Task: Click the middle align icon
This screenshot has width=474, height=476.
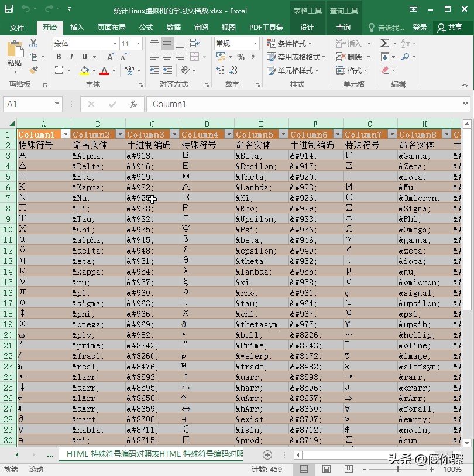Action: (x=167, y=43)
